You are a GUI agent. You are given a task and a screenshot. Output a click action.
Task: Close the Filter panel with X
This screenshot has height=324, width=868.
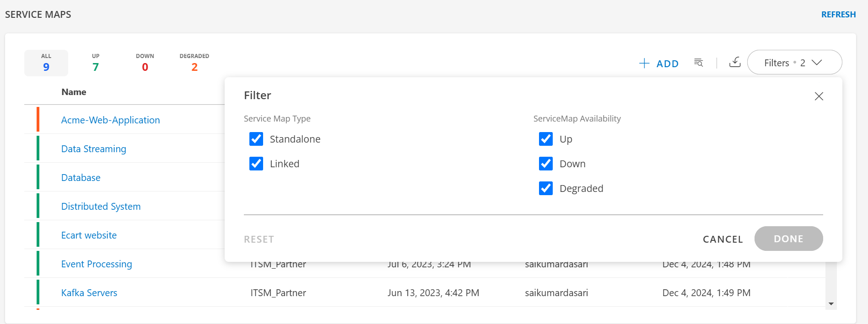click(x=819, y=96)
